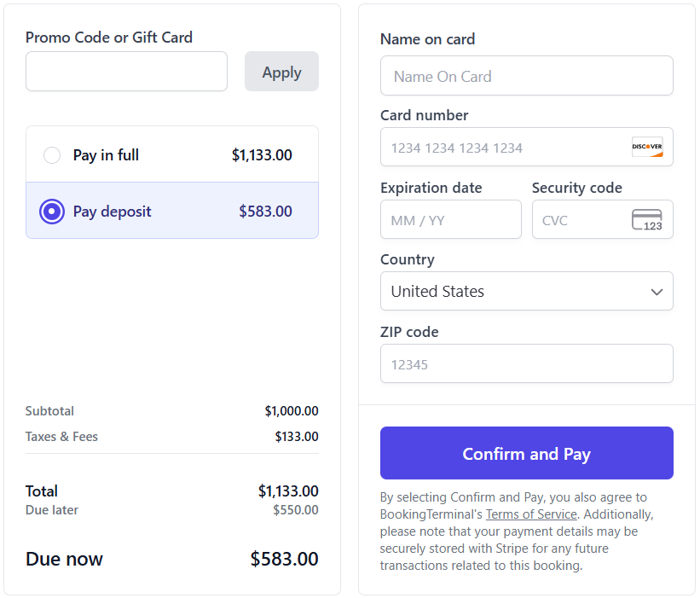Select the Pay in full radio button

point(52,155)
